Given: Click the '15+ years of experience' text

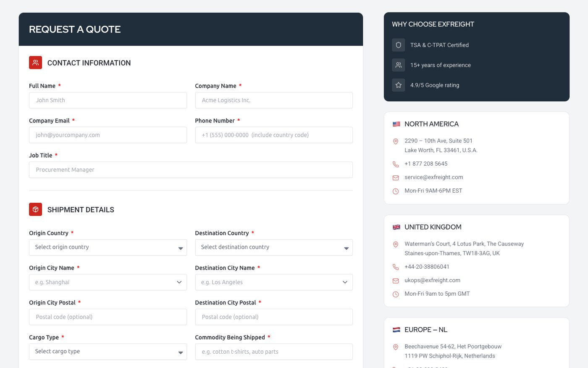Looking at the screenshot, I should [441, 65].
